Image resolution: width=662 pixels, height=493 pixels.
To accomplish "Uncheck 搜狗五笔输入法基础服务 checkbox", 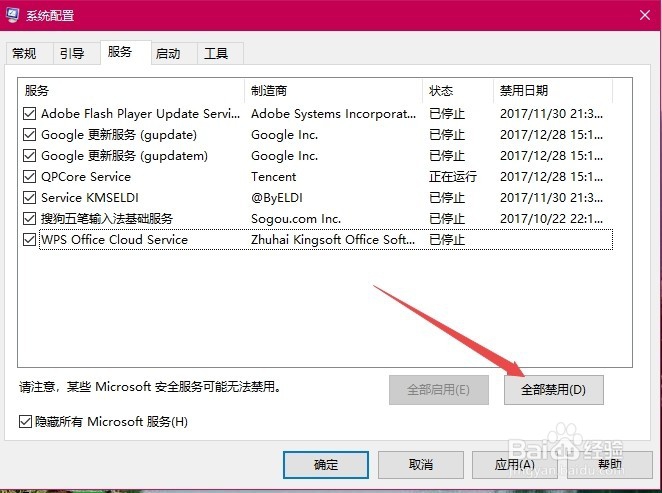I will (x=29, y=219).
